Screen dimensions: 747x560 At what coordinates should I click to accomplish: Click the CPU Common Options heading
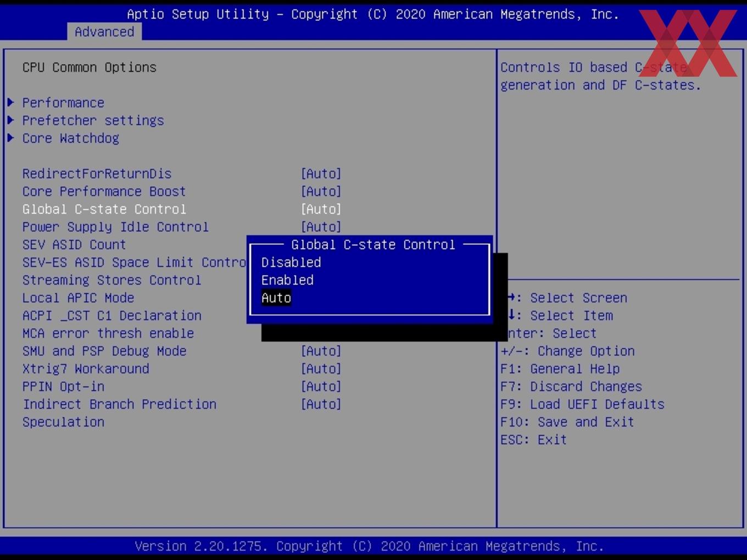[90, 67]
